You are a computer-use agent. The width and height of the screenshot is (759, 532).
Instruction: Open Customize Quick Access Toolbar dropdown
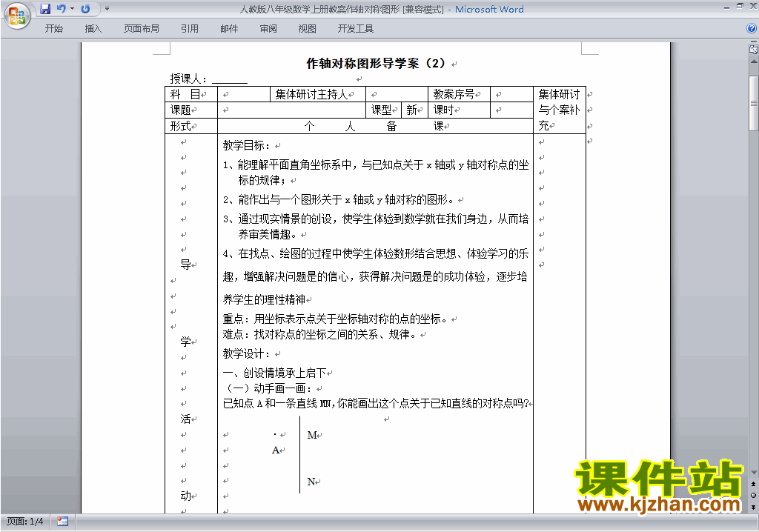point(107,9)
